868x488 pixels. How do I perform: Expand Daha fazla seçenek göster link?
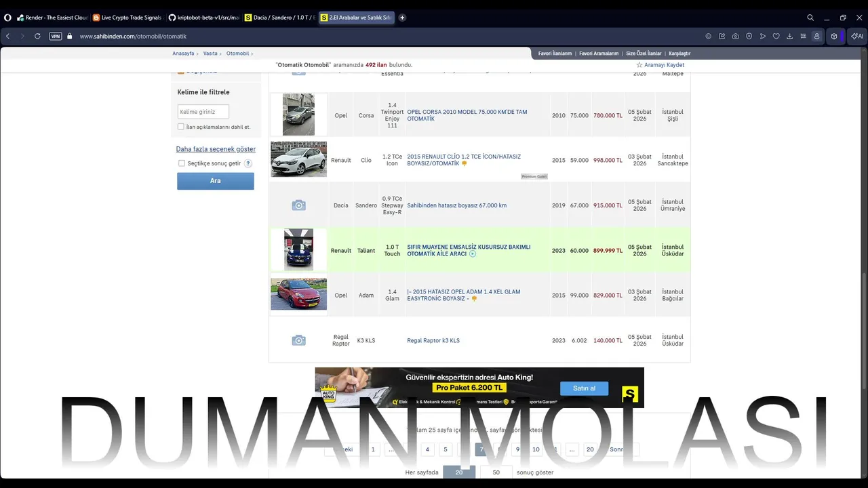216,149
